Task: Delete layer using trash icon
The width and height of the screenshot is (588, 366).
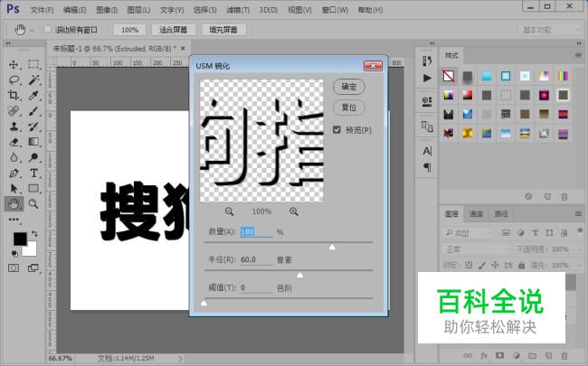Action: click(564, 355)
